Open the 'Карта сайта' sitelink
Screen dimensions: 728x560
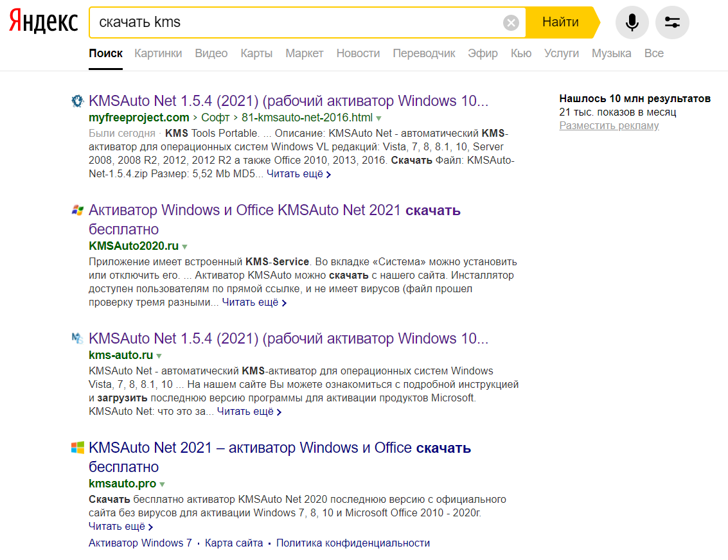pyautogui.click(x=233, y=543)
